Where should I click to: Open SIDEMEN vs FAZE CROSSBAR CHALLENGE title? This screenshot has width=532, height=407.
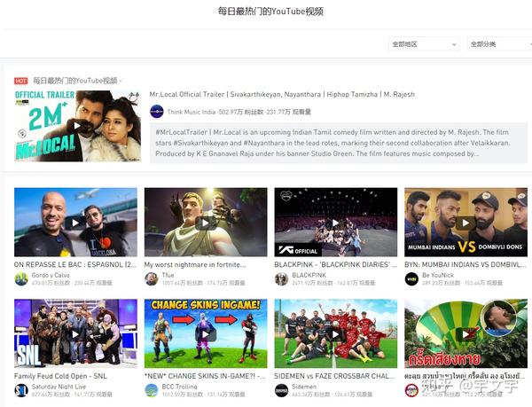click(x=334, y=376)
